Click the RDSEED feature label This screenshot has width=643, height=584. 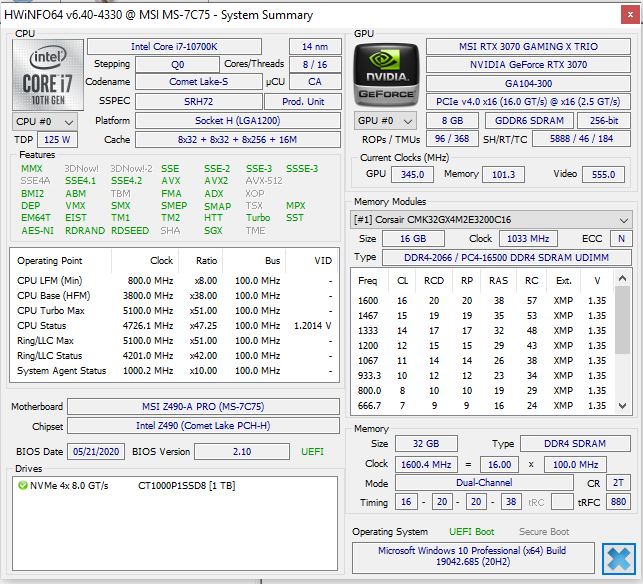pos(130,231)
